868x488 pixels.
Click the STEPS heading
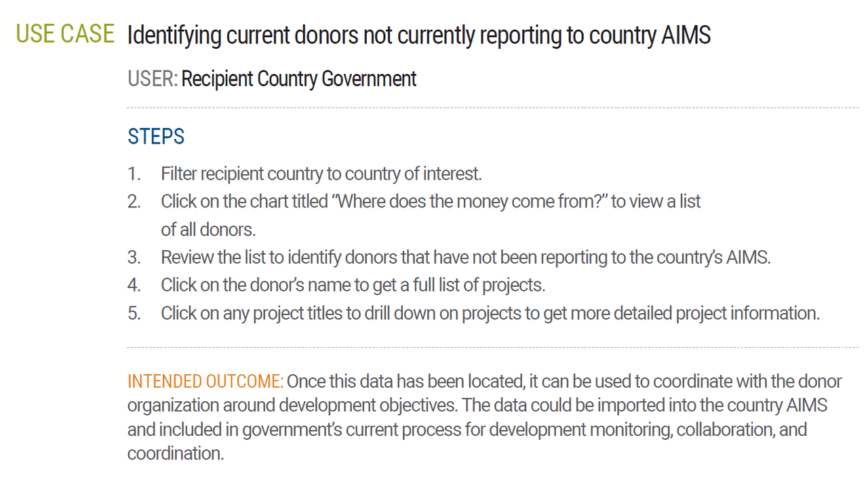tap(156, 136)
